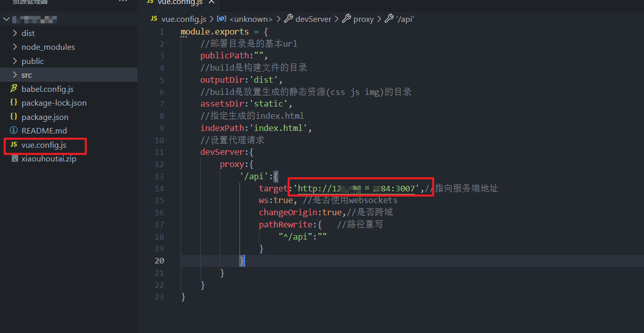Click the comment //部署目录是的基本url

[249, 44]
